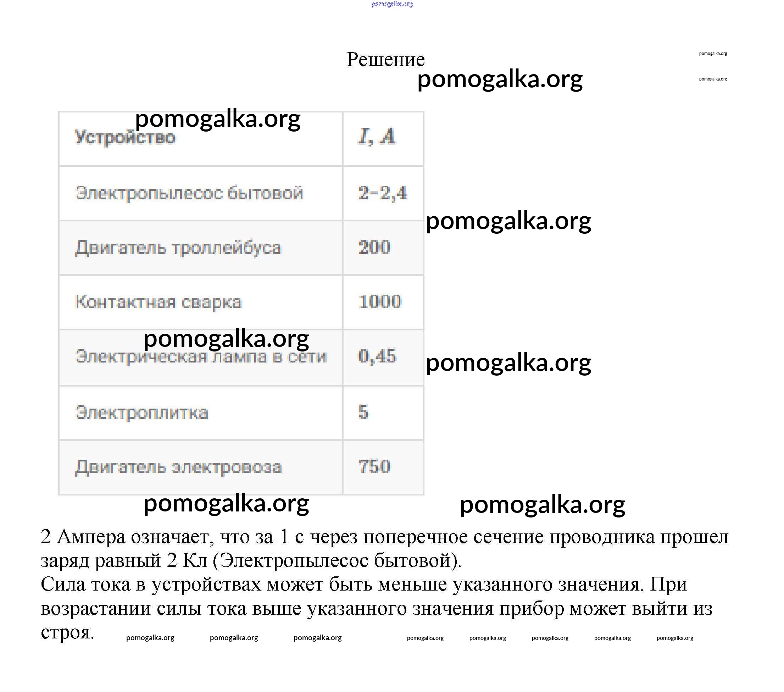Click the blue pomogalka.org link at the top

tap(392, 4)
